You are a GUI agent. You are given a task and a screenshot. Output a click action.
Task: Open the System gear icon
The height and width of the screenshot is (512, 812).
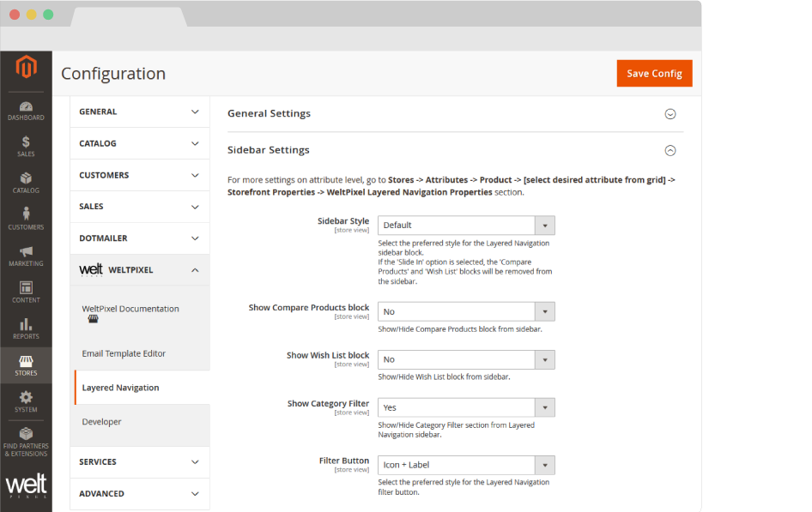[26, 401]
